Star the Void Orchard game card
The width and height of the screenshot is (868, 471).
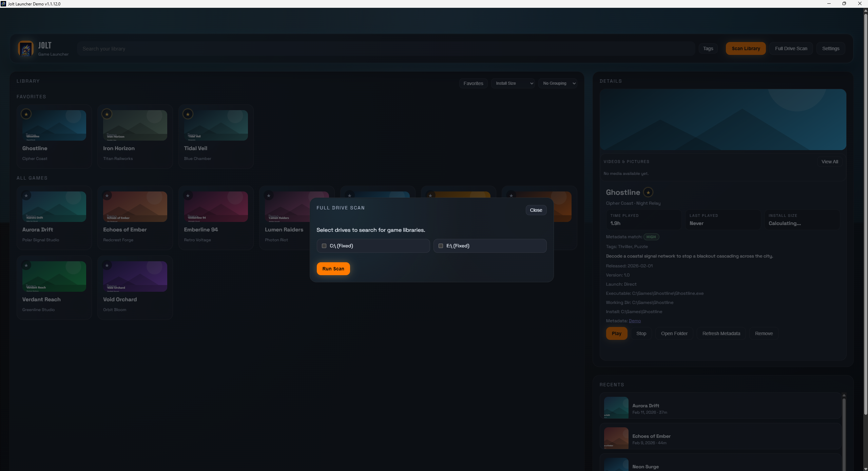(x=107, y=265)
